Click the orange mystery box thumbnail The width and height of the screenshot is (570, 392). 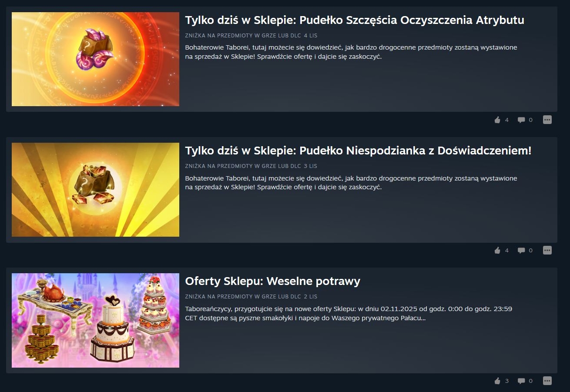95,59
